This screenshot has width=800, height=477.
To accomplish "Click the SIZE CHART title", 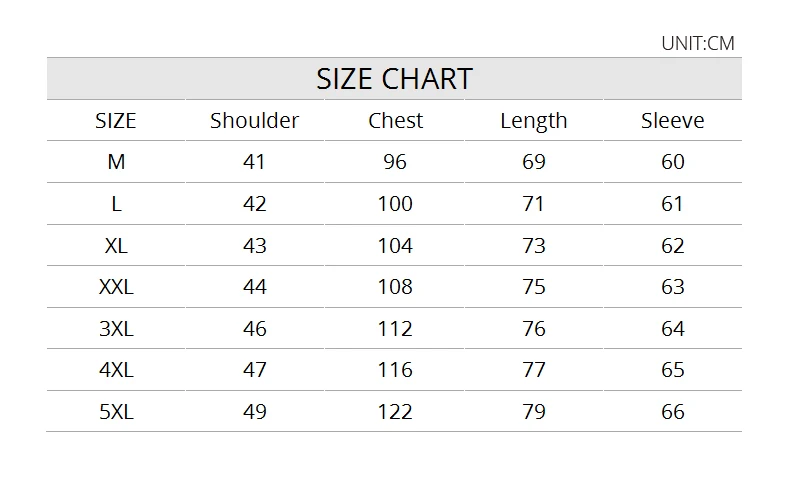I will pyautogui.click(x=394, y=79).
